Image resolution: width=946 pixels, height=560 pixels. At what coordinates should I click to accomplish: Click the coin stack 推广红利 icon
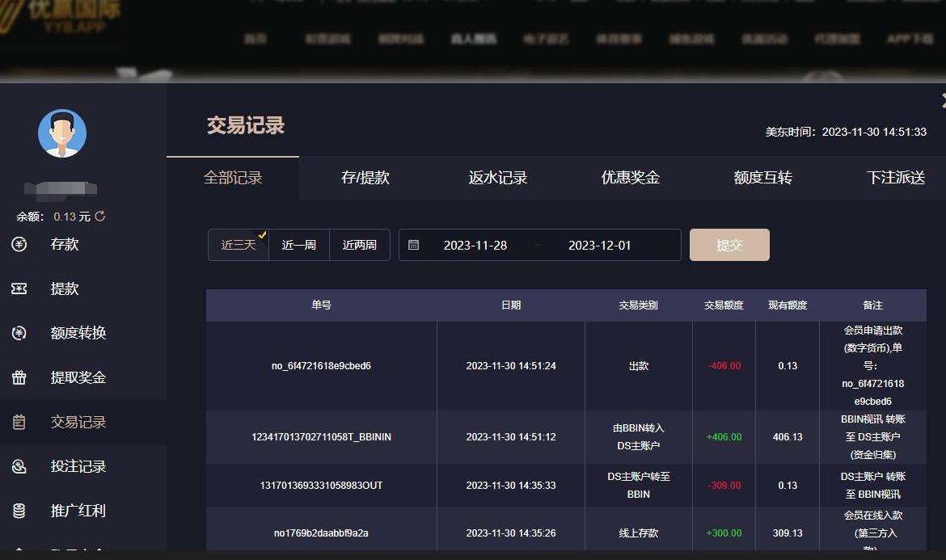pos(19,511)
